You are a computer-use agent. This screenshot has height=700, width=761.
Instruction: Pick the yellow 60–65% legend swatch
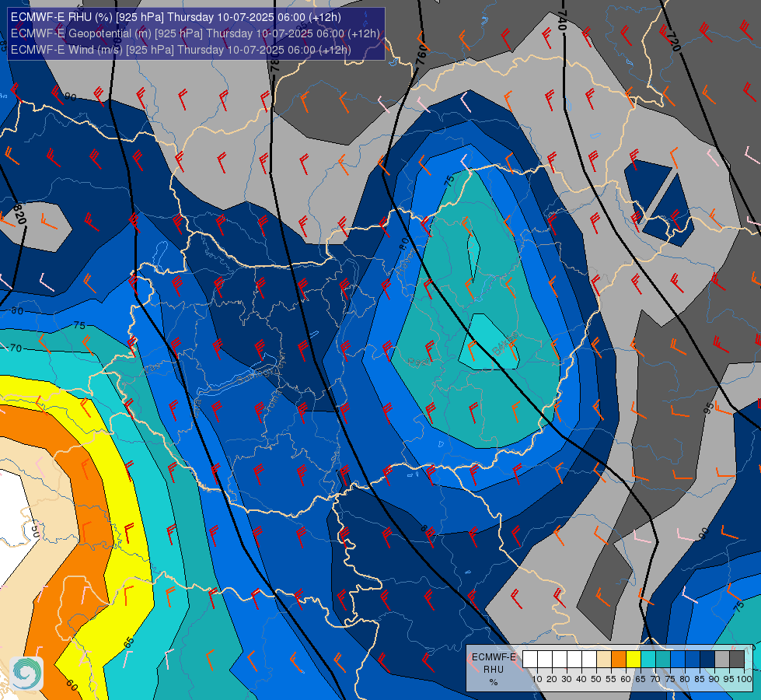pyautogui.click(x=634, y=659)
